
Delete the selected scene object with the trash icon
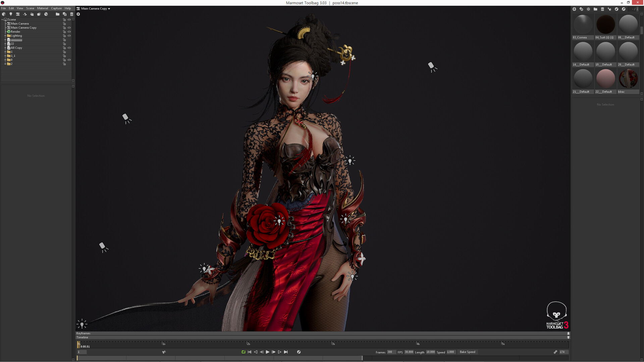coord(71,14)
